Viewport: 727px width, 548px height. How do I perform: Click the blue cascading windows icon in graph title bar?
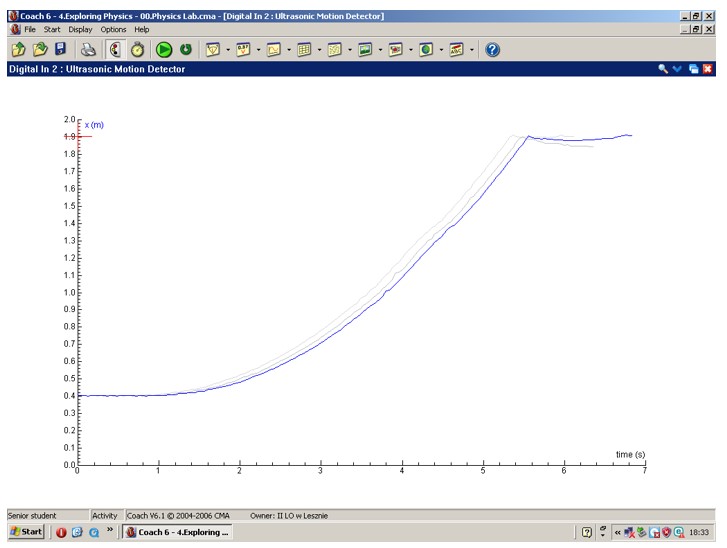(693, 69)
